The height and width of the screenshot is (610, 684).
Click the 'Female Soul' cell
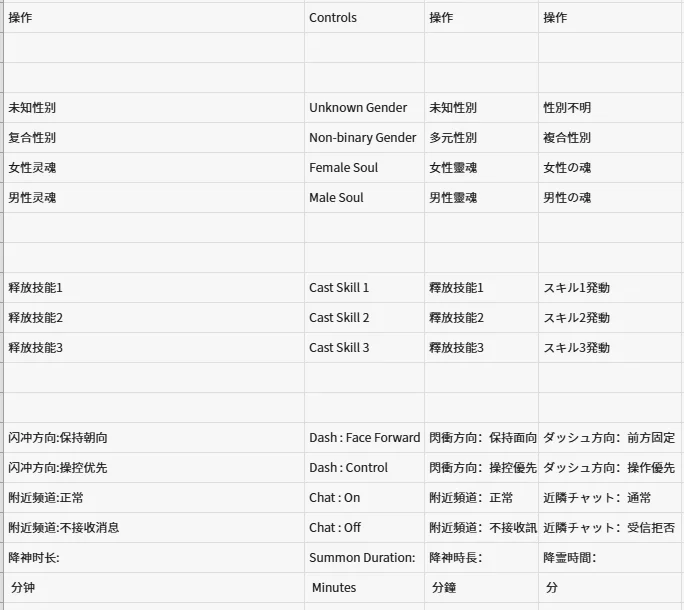click(x=364, y=168)
